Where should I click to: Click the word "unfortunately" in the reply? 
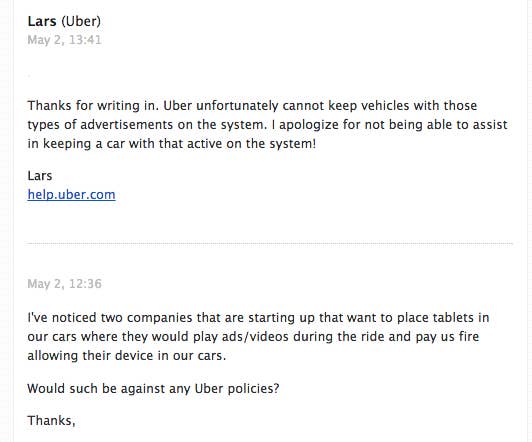point(237,105)
